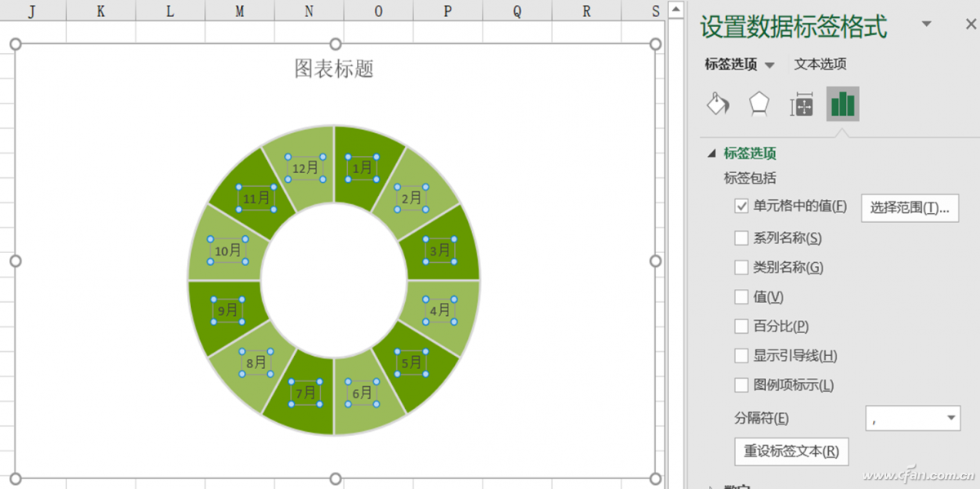
Task: Enable 类别名称 checkbox
Action: point(742,268)
